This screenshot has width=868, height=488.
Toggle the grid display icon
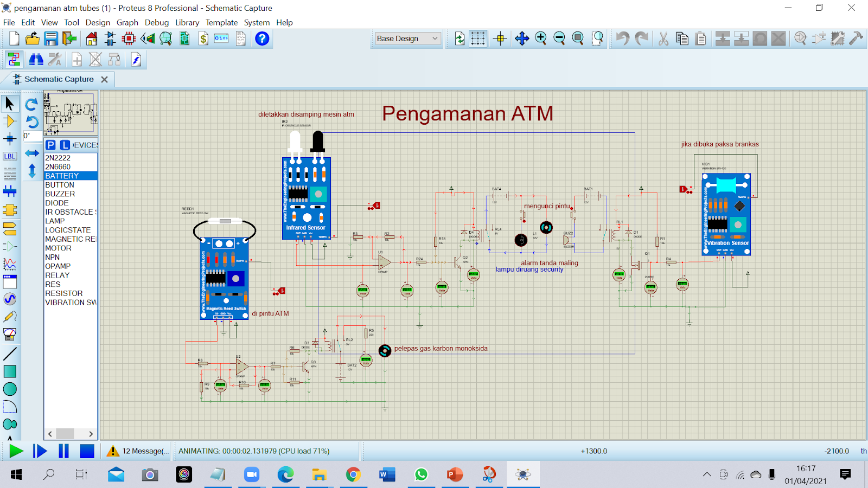tap(478, 38)
